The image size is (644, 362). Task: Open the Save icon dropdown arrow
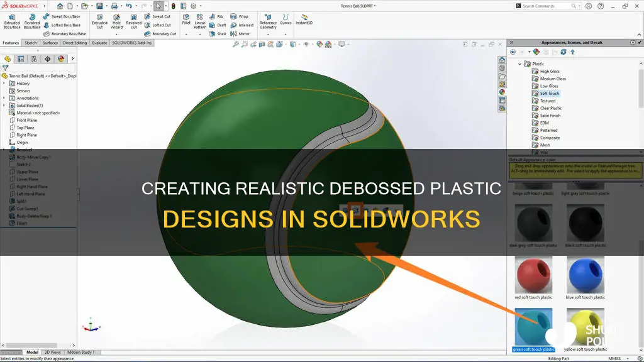click(x=106, y=6)
